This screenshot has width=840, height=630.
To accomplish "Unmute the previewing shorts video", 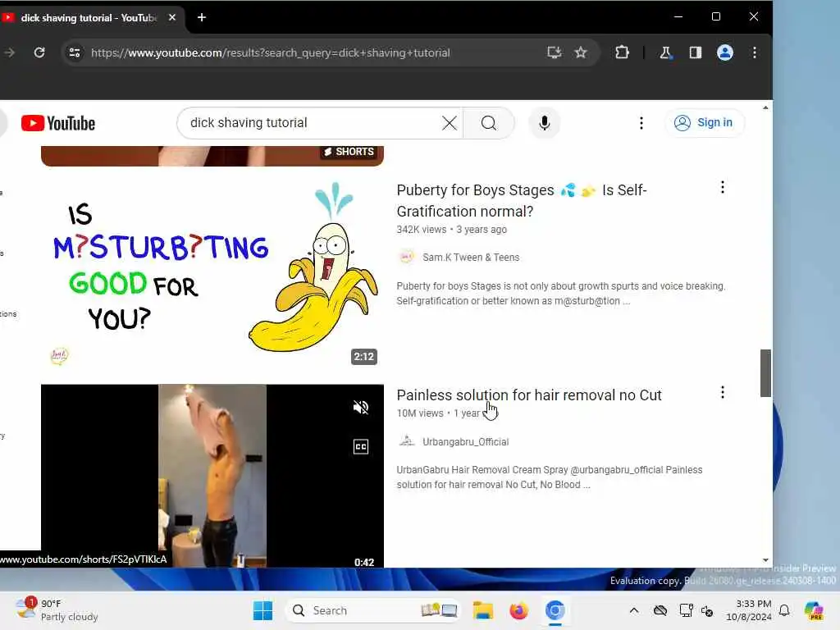I will (361, 408).
